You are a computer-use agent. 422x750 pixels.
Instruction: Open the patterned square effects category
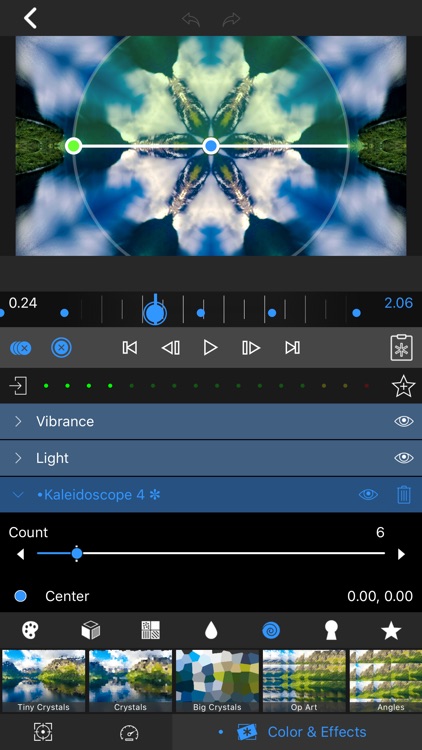pyautogui.click(x=151, y=630)
